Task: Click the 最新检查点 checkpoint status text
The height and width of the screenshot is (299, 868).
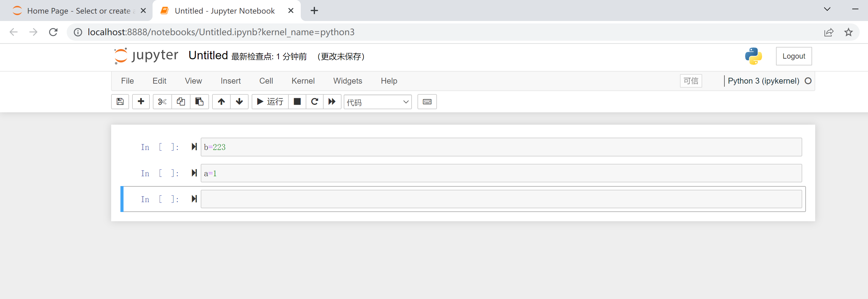Action: point(269,56)
